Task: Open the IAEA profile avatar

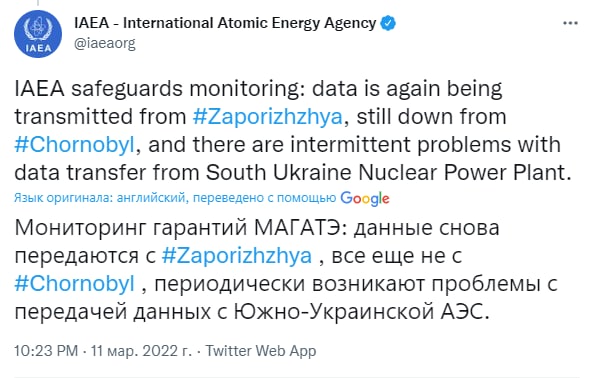Action: pyautogui.click(x=38, y=34)
